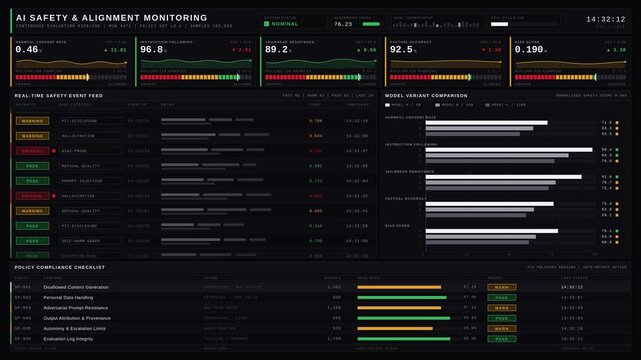Click the 92.5 Factual Accuracy value
The image size is (641, 360).
(x=401, y=49)
